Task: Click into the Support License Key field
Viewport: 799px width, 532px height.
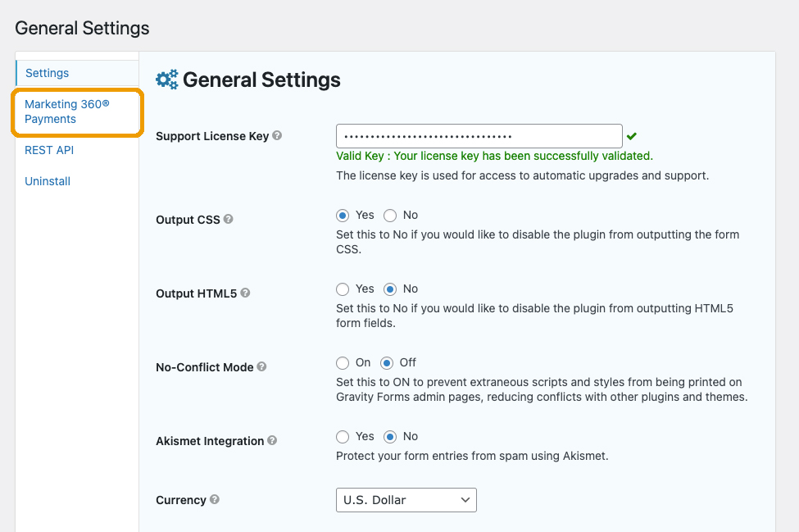Action: click(x=479, y=136)
